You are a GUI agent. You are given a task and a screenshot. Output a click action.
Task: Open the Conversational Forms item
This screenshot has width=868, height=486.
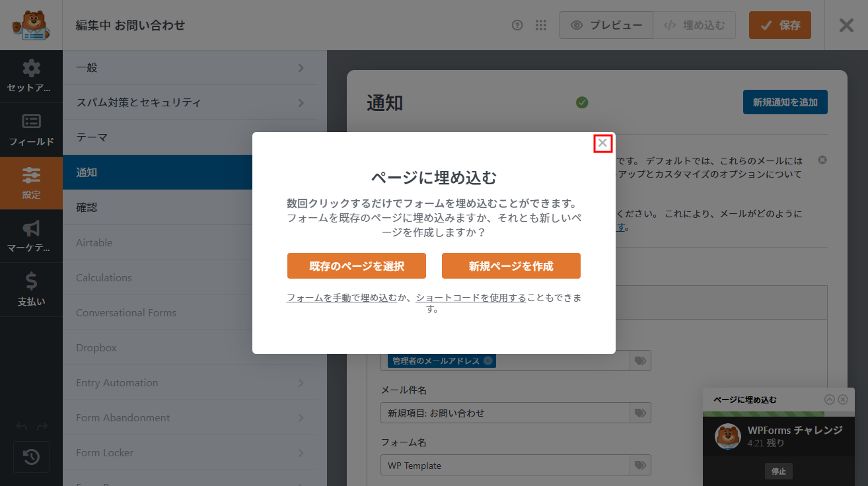click(x=157, y=312)
